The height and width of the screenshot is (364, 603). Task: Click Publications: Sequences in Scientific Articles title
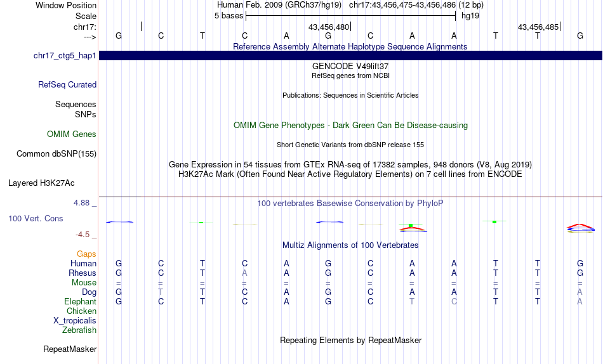point(350,95)
